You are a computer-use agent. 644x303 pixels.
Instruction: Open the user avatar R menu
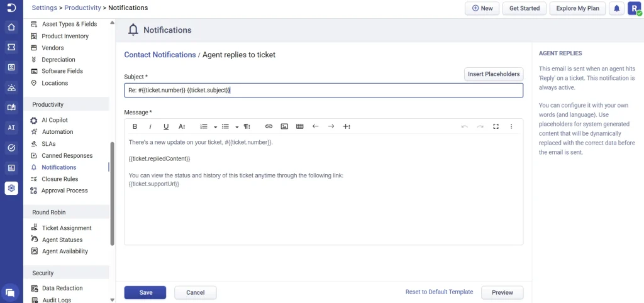635,8
